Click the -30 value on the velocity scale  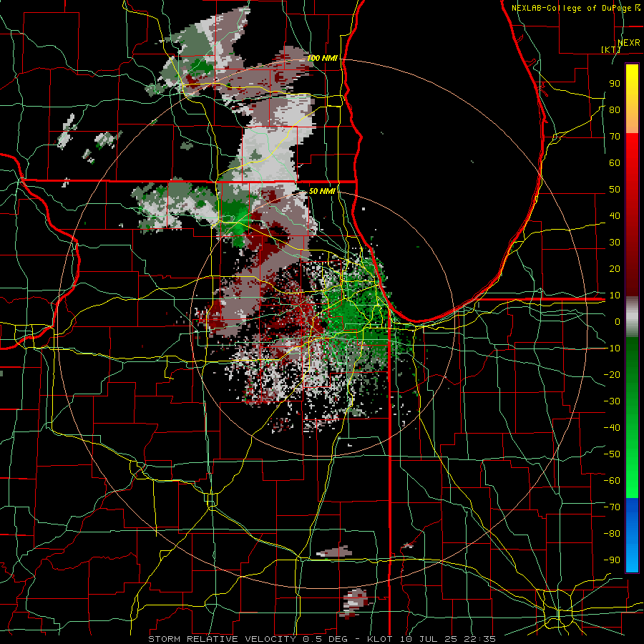(612, 401)
